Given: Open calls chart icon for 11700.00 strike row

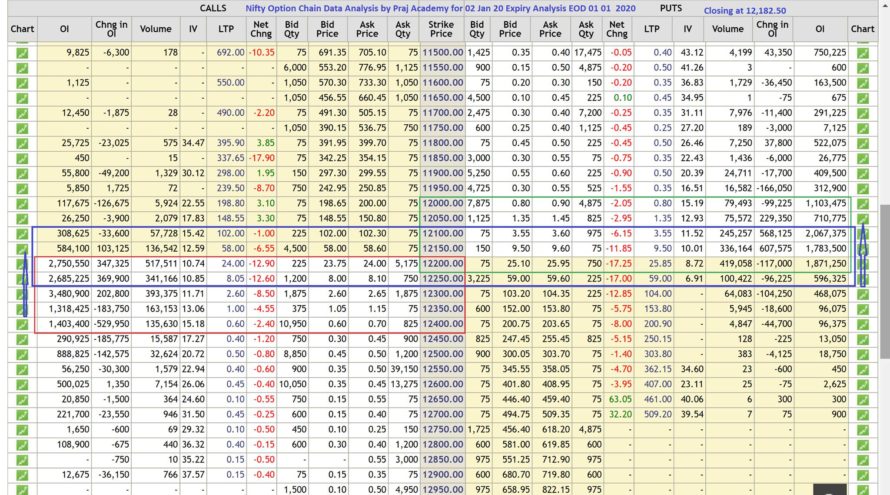Looking at the screenshot, I should tap(22, 113).
